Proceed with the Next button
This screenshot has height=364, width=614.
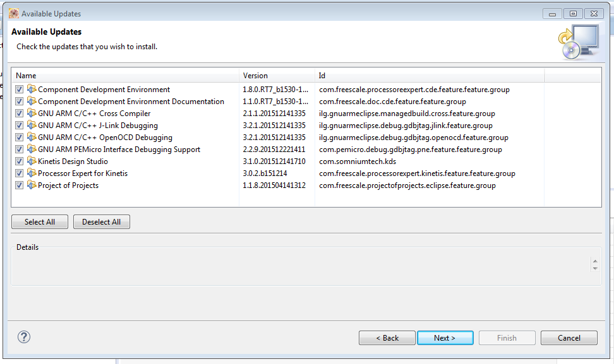(x=445, y=338)
